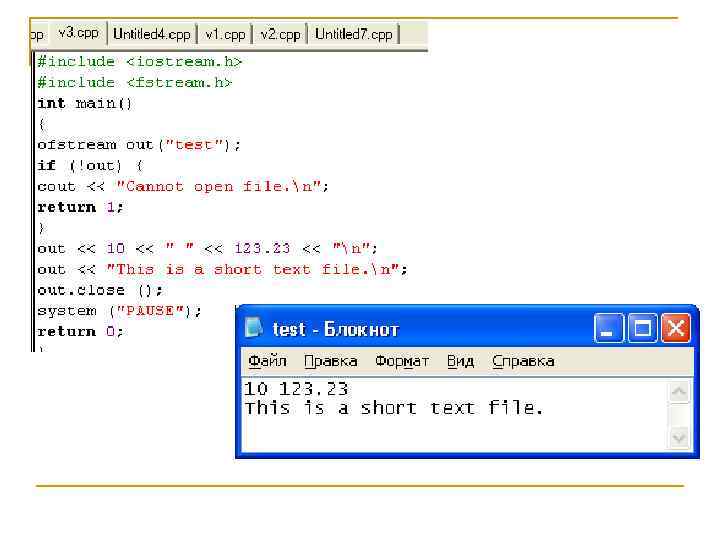Open the Справка menu in Notepad
The image size is (720, 540).
pos(523,361)
